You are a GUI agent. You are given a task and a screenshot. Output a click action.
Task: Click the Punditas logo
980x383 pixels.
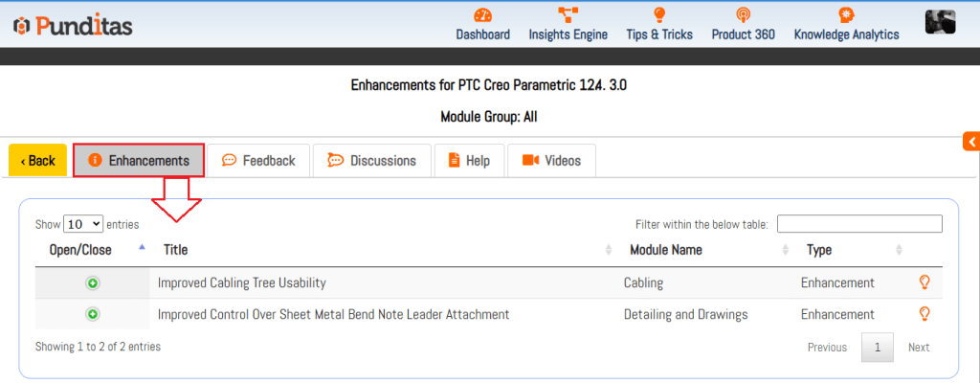click(73, 26)
